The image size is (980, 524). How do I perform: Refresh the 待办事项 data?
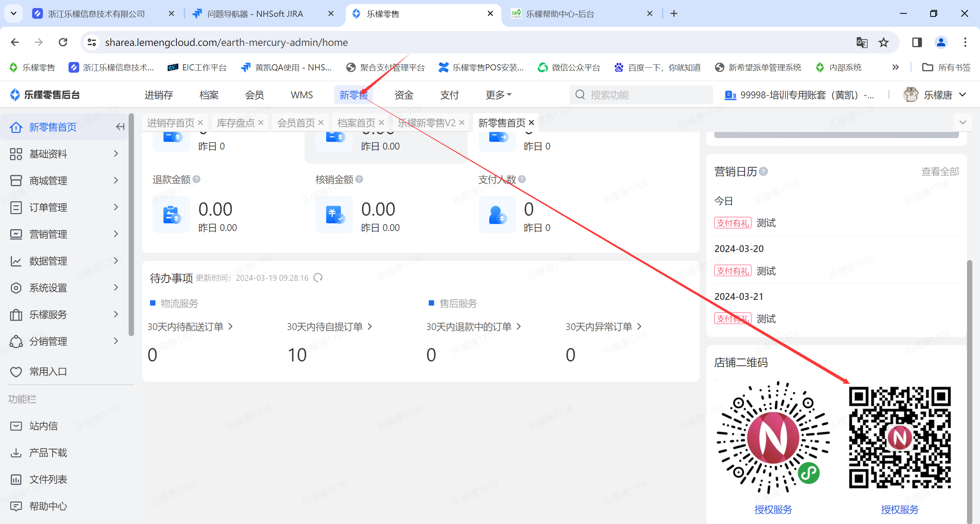318,278
